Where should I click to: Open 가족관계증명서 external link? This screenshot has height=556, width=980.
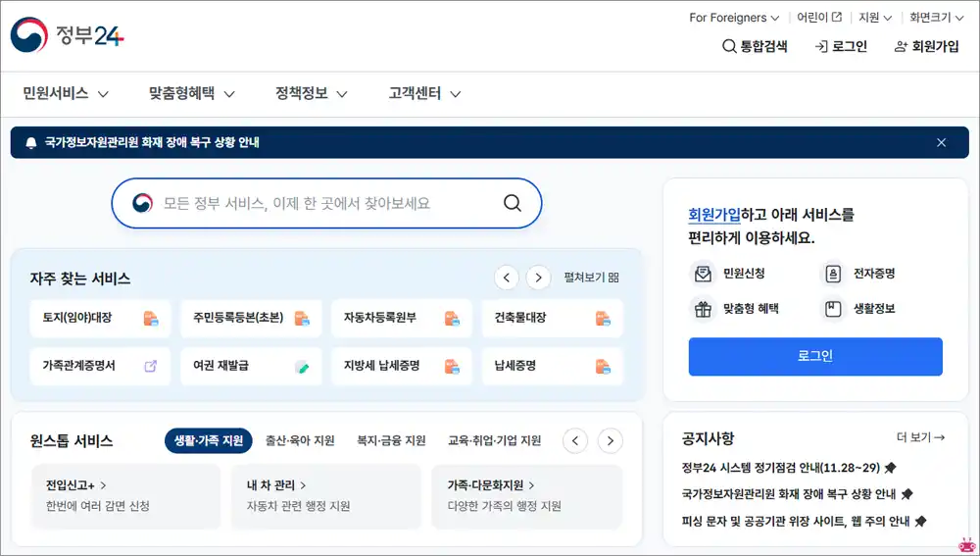[100, 366]
